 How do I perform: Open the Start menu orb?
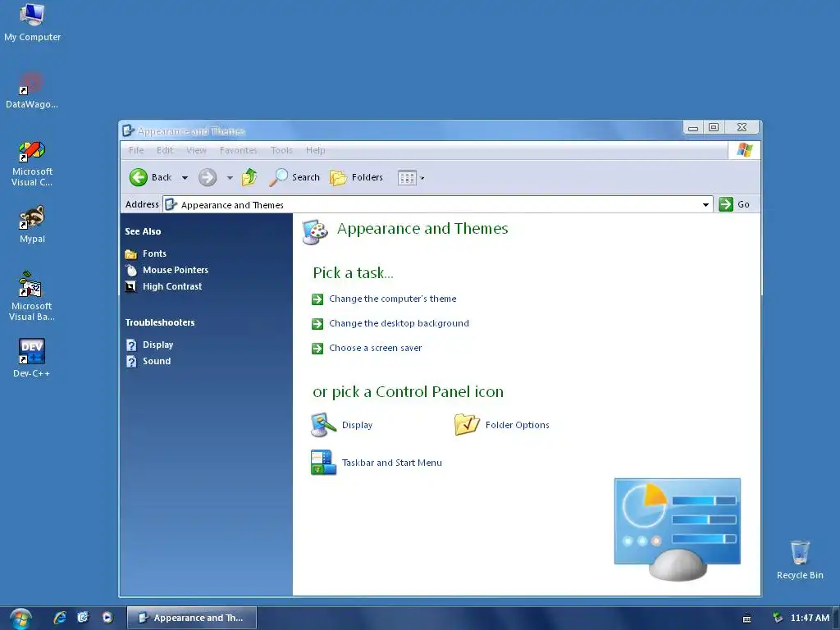point(21,619)
